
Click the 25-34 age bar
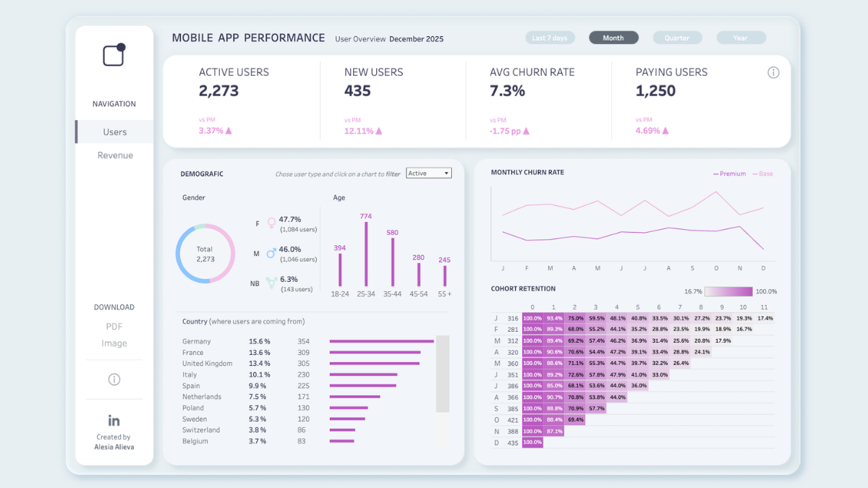pyautogui.click(x=366, y=254)
